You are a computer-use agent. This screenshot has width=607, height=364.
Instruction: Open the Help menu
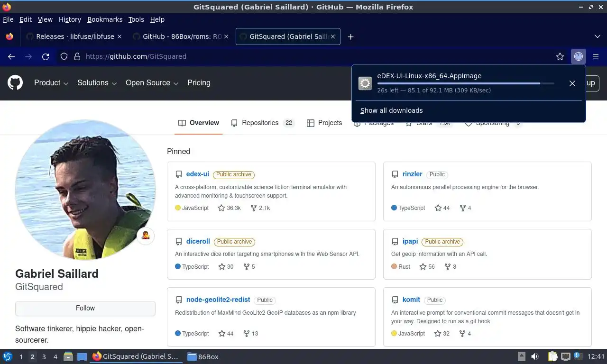tap(157, 19)
